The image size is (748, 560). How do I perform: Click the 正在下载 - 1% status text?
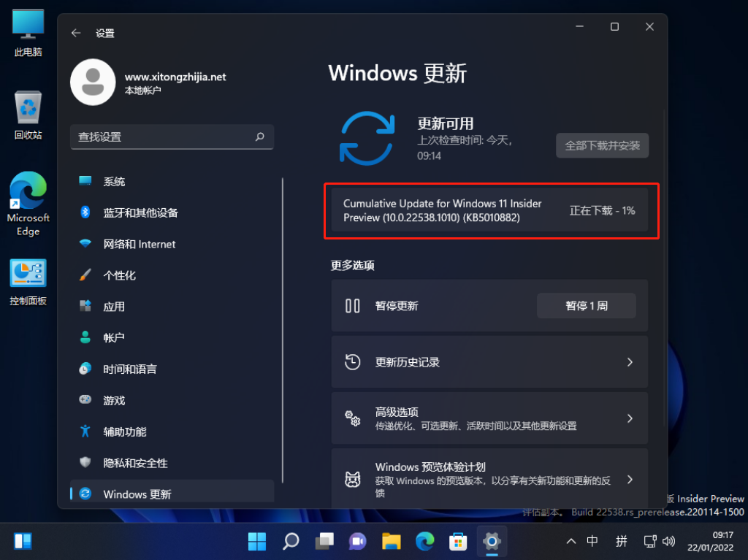602,211
